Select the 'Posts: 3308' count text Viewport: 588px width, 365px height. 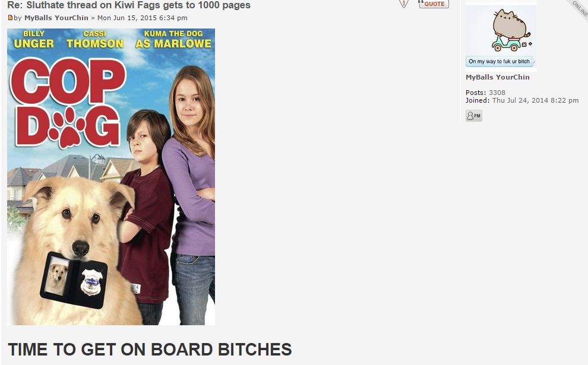(x=485, y=93)
